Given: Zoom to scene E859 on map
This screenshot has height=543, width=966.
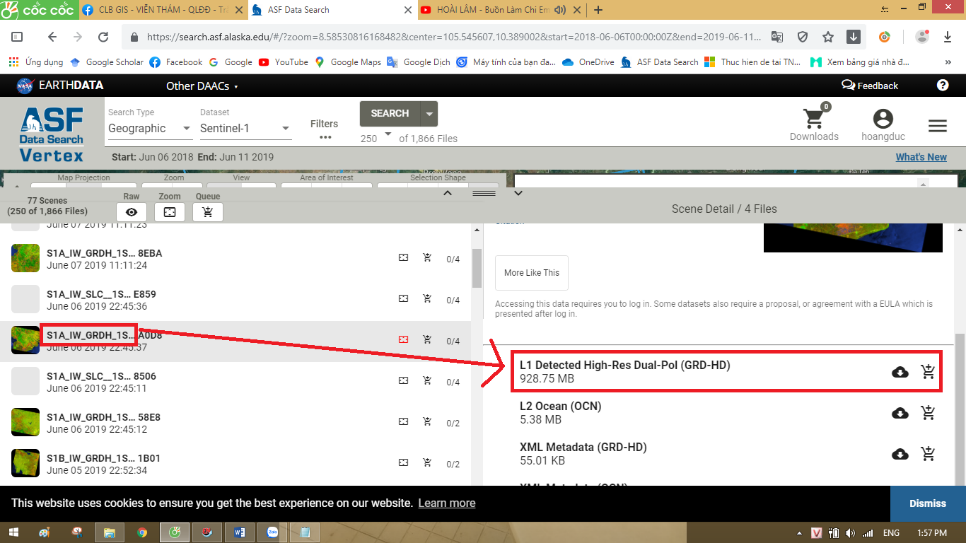Looking at the screenshot, I should (403, 299).
